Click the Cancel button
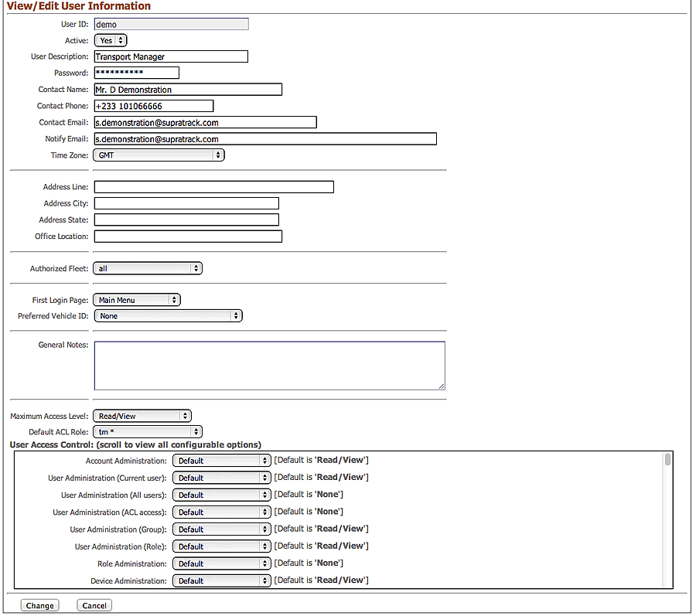The height and width of the screenshot is (616, 696). 94,605
